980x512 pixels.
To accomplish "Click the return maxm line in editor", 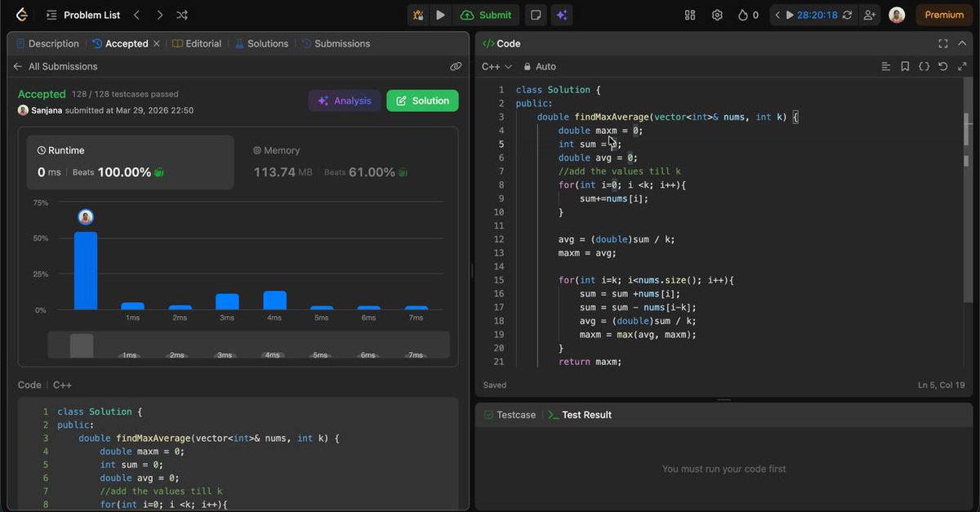I will click(x=590, y=362).
